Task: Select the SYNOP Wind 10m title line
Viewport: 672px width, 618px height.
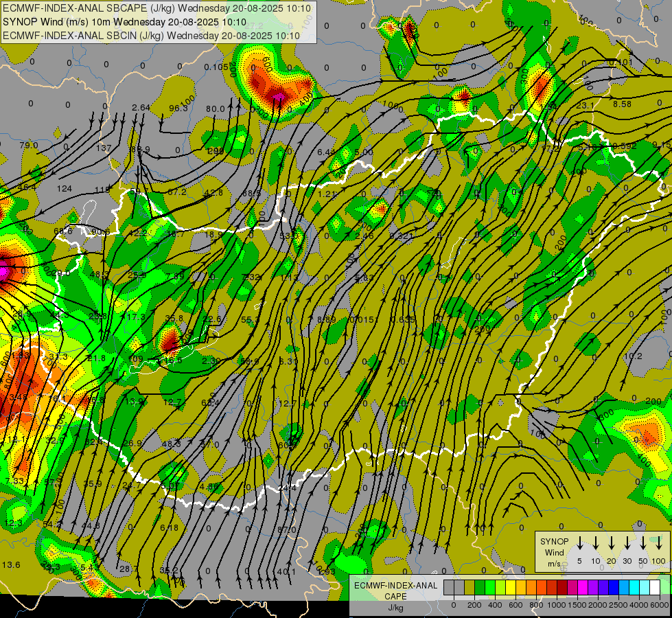Action: [x=124, y=22]
